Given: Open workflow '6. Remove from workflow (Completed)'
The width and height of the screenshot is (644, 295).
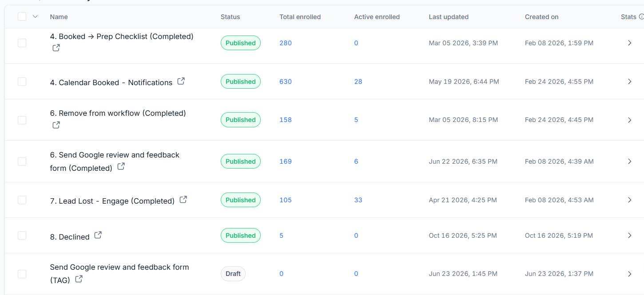Looking at the screenshot, I should click(118, 113).
